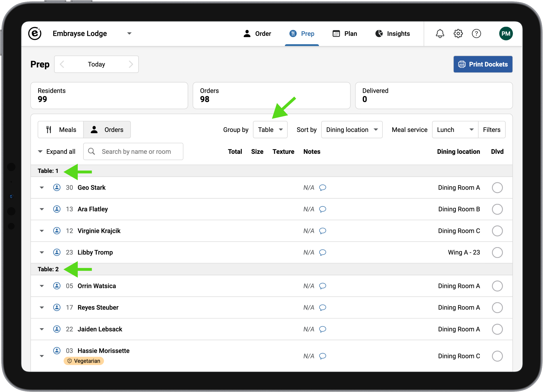Click the search by name field
Viewport: 543px width, 392px height.
click(136, 152)
